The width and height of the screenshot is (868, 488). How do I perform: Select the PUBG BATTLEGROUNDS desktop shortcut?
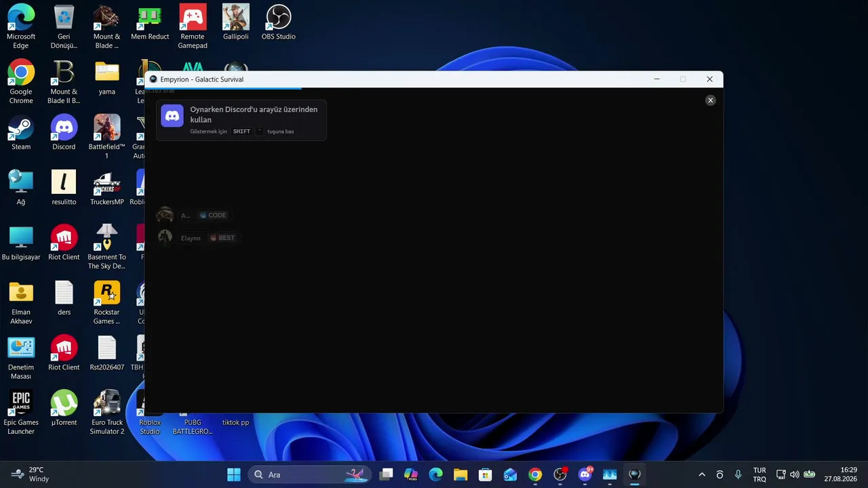(193, 423)
